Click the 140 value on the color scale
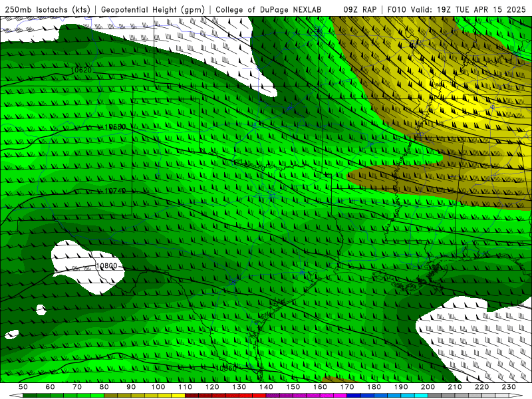Image resolution: width=532 pixels, height=399 pixels. (266, 387)
